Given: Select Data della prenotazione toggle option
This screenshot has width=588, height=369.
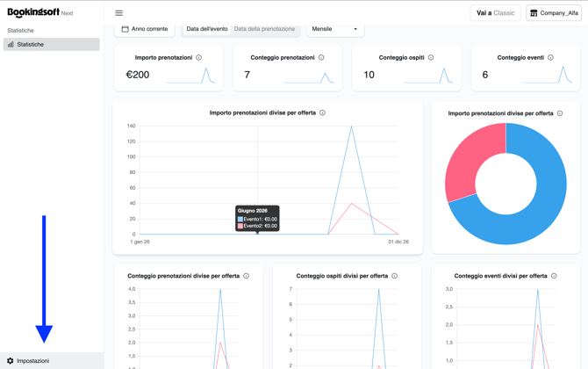Looking at the screenshot, I should click(x=264, y=29).
